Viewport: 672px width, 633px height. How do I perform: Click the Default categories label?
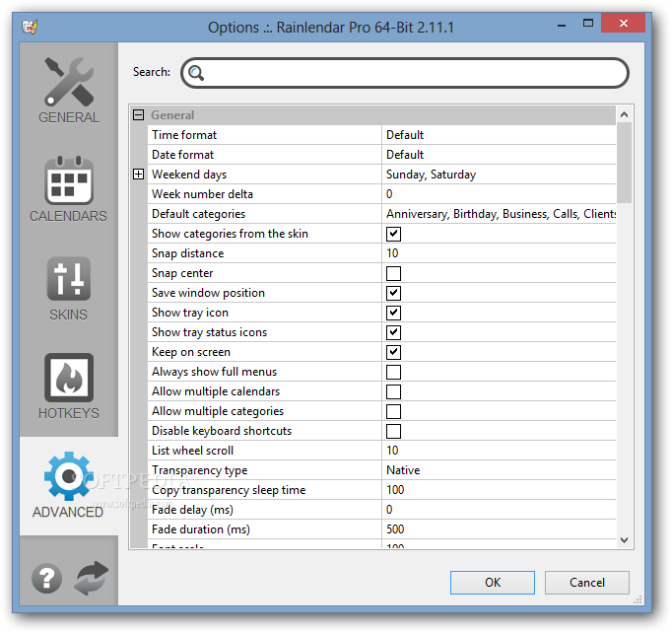198,214
